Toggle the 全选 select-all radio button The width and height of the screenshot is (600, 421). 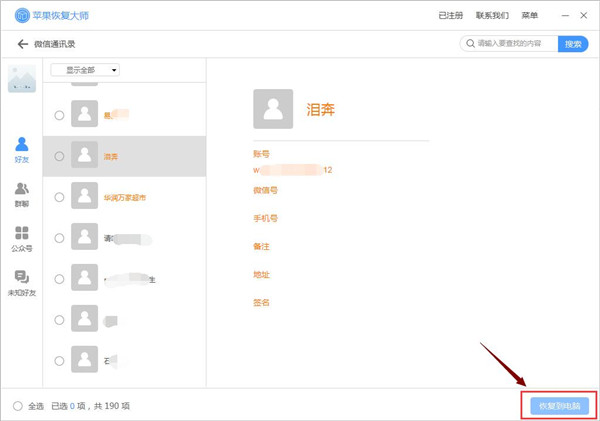pos(18,406)
